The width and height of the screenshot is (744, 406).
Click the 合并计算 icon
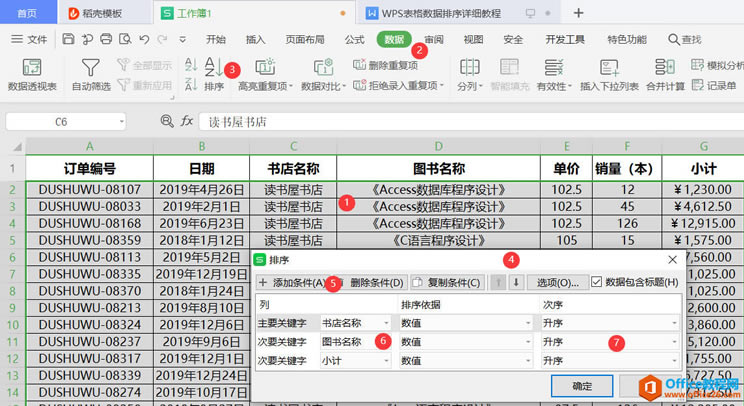tap(665, 67)
